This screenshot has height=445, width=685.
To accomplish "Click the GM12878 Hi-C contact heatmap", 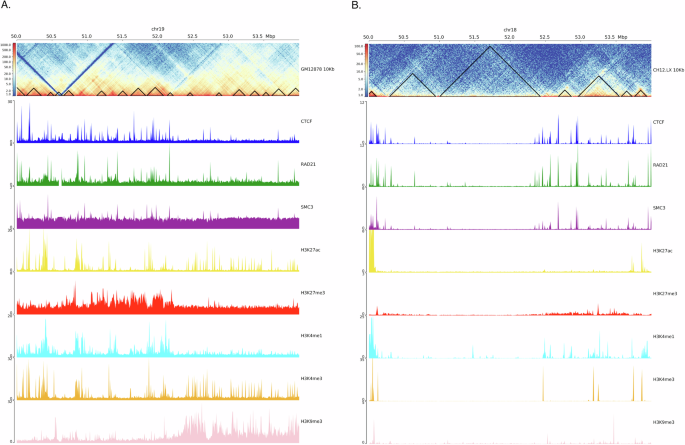I will pyautogui.click(x=156, y=70).
